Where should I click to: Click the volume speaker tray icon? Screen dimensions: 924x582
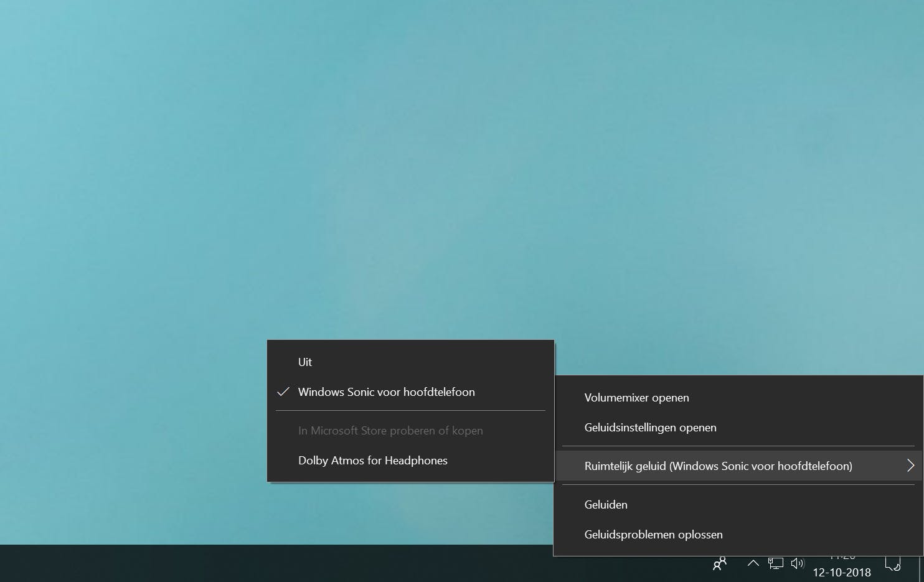798,563
